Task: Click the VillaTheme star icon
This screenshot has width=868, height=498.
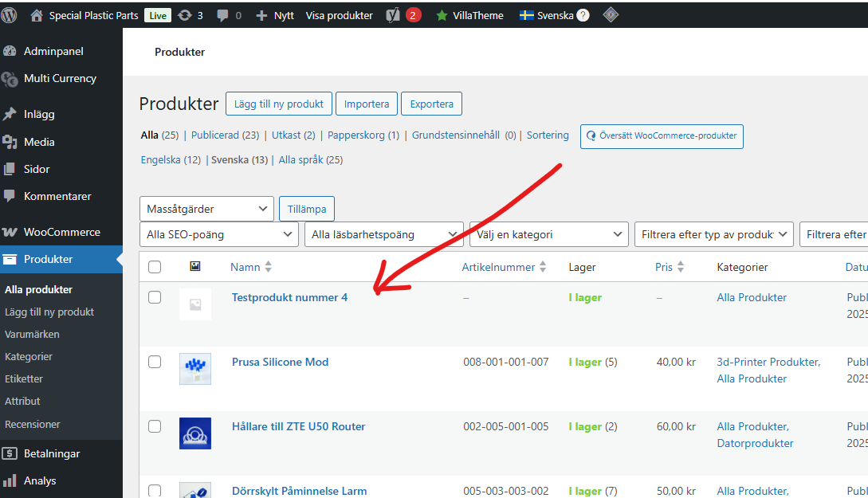Action: (442, 15)
